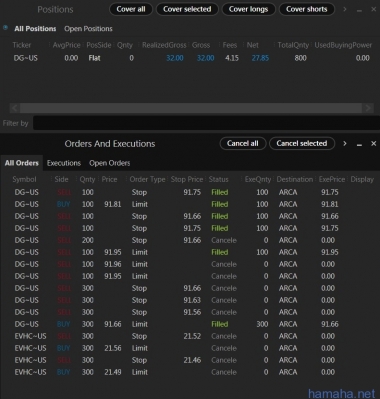The image size is (380, 399).
Task: Select DG~US stop order at 91.63
Action: [190, 300]
